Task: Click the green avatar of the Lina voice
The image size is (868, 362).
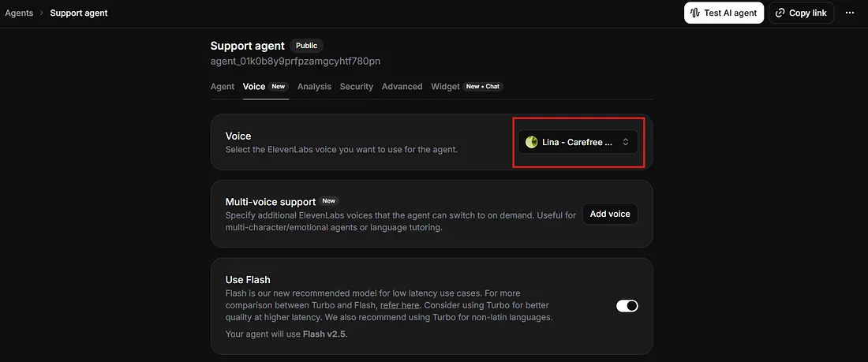Action: (531, 142)
